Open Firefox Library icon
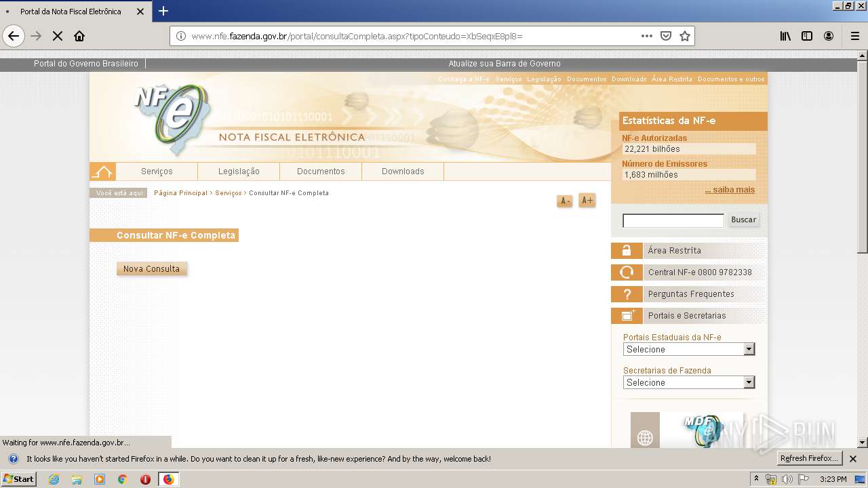Screen dimensions: 868x488 pyautogui.click(x=785, y=36)
